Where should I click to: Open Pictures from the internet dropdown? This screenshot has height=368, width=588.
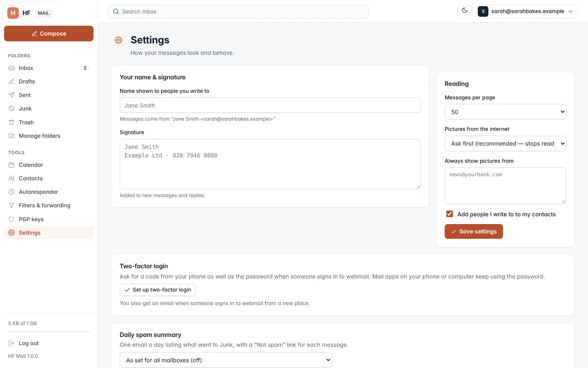point(506,144)
